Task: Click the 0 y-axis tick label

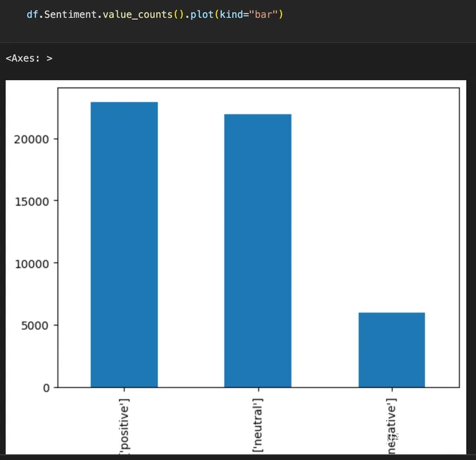Action: 46,388
